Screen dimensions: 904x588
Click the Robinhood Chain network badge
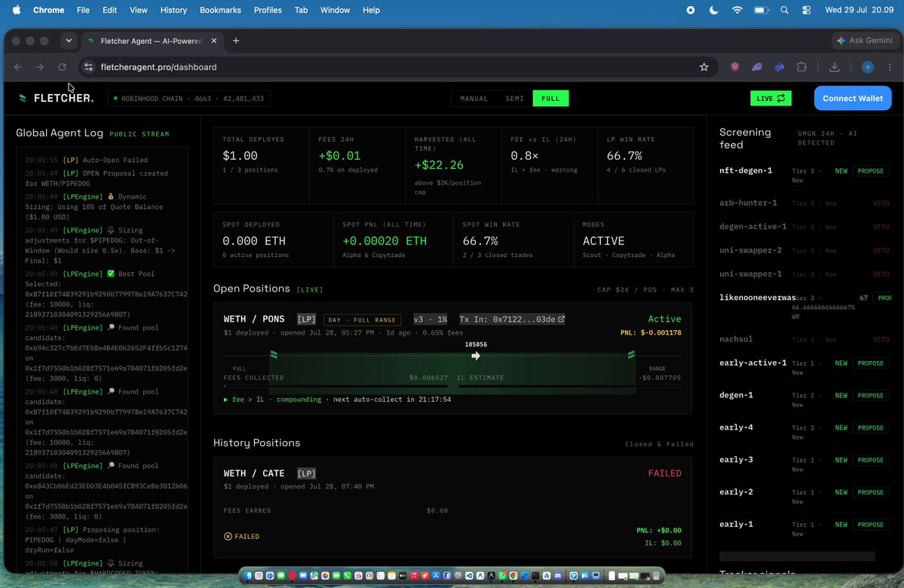pyautogui.click(x=189, y=99)
